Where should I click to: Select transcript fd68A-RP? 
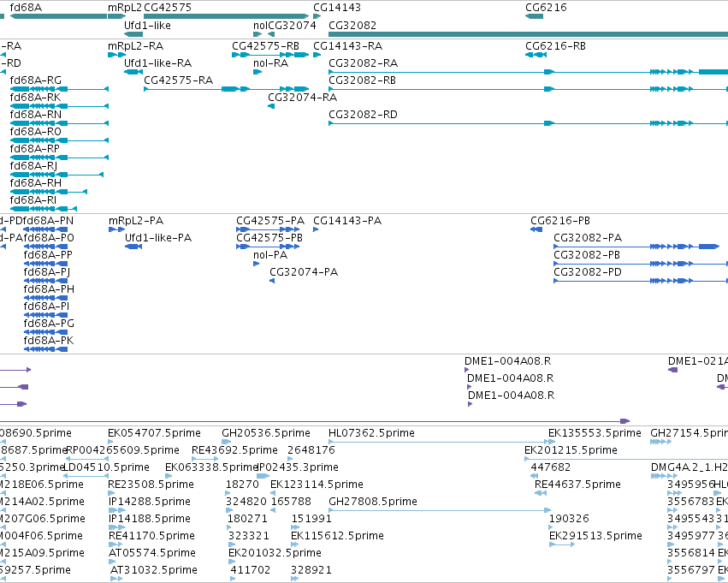[x=59, y=158]
